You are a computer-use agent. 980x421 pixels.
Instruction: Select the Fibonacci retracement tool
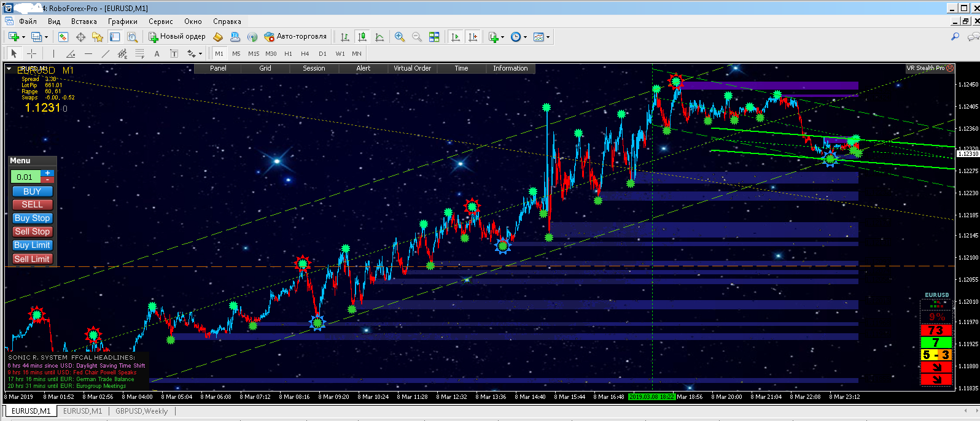point(139,53)
